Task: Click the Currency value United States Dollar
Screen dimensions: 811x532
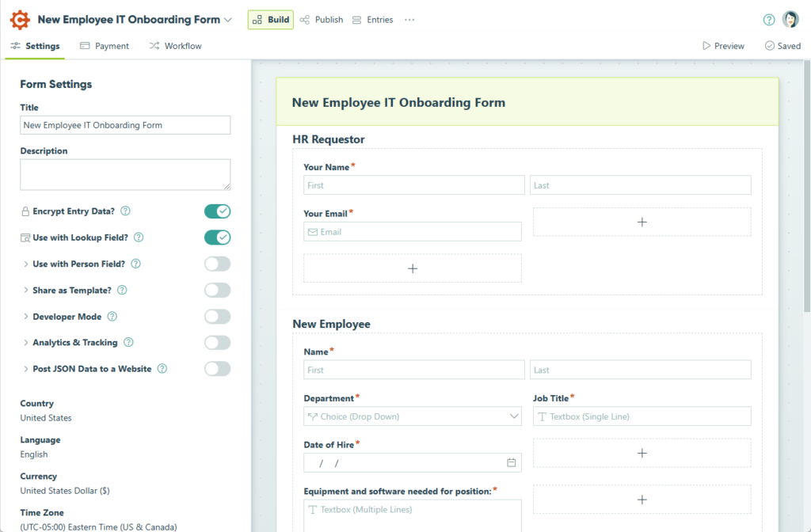Action: pos(65,491)
